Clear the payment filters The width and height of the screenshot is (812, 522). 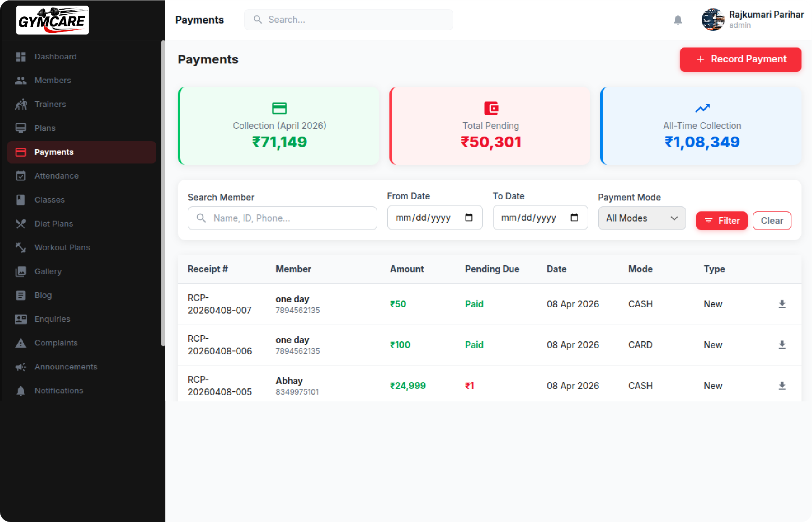pyautogui.click(x=772, y=221)
